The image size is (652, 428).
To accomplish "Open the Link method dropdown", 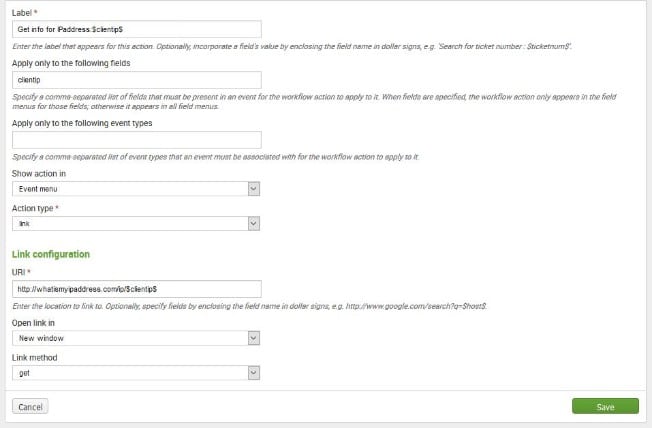I will 136,373.
